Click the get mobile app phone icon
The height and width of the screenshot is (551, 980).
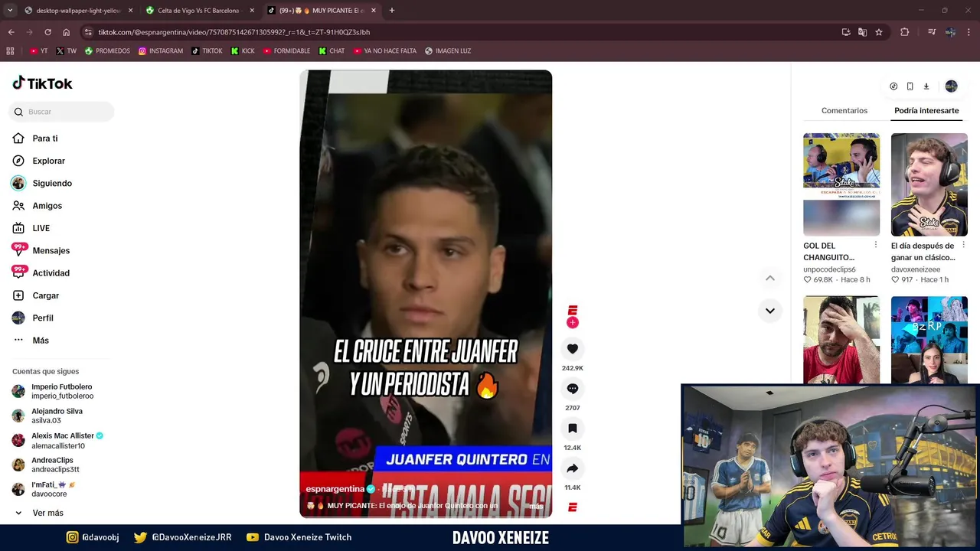pyautogui.click(x=910, y=86)
